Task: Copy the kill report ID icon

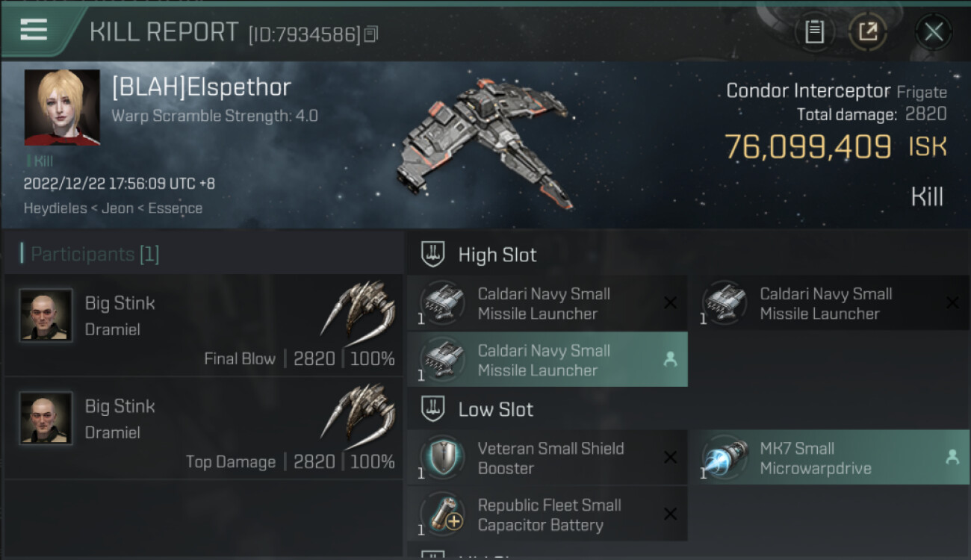Action: coord(371,34)
